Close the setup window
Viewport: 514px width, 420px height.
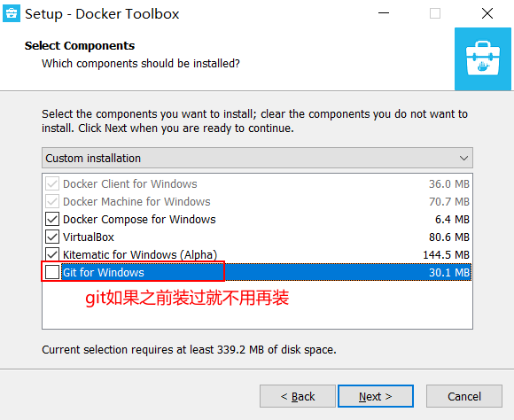[487, 13]
